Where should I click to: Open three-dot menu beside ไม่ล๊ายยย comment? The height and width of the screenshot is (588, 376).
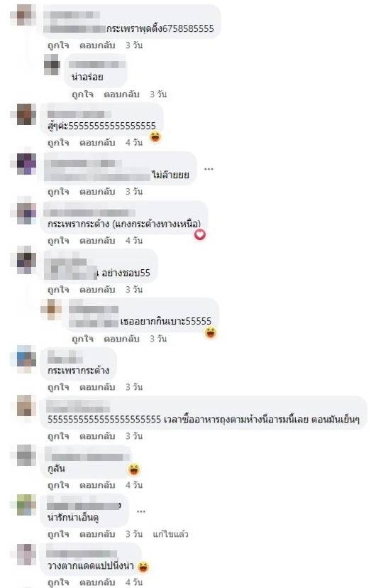pos(209,169)
